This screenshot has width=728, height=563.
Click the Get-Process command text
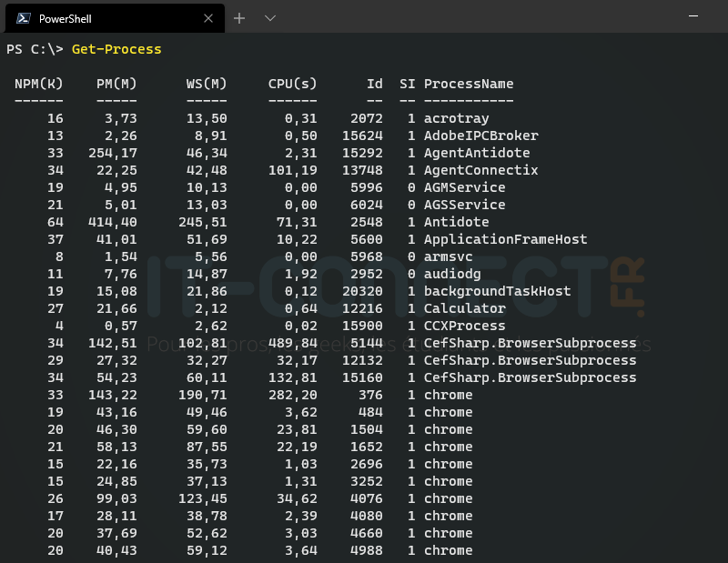pyautogui.click(x=116, y=49)
